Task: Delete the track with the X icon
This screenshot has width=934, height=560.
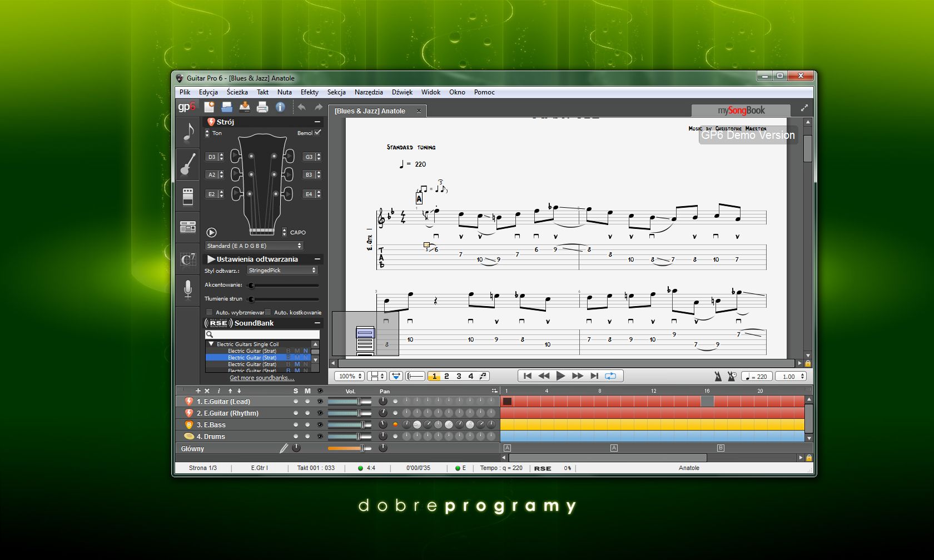Action: click(x=207, y=391)
